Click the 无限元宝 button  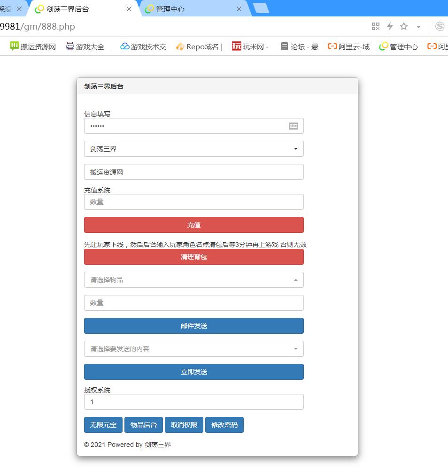click(103, 425)
